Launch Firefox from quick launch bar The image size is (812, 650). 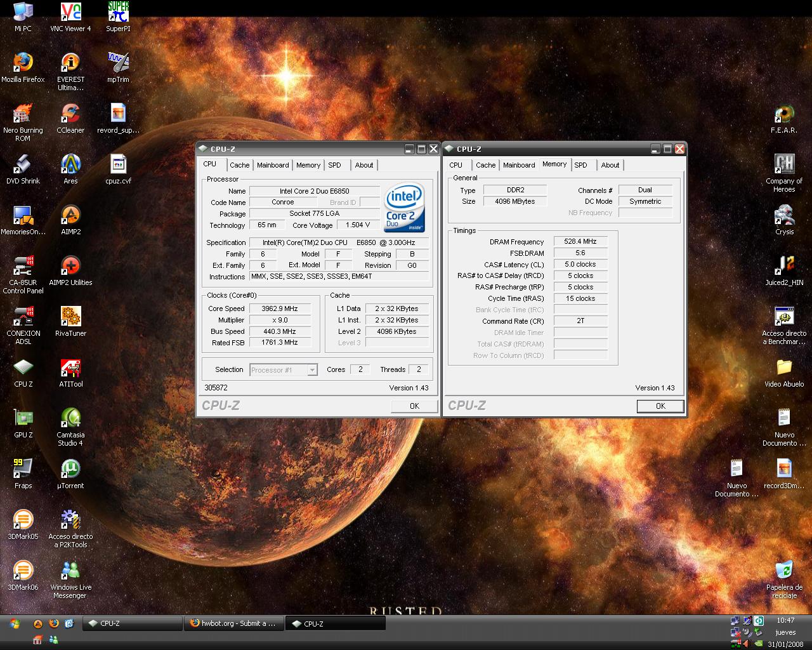[x=54, y=624]
